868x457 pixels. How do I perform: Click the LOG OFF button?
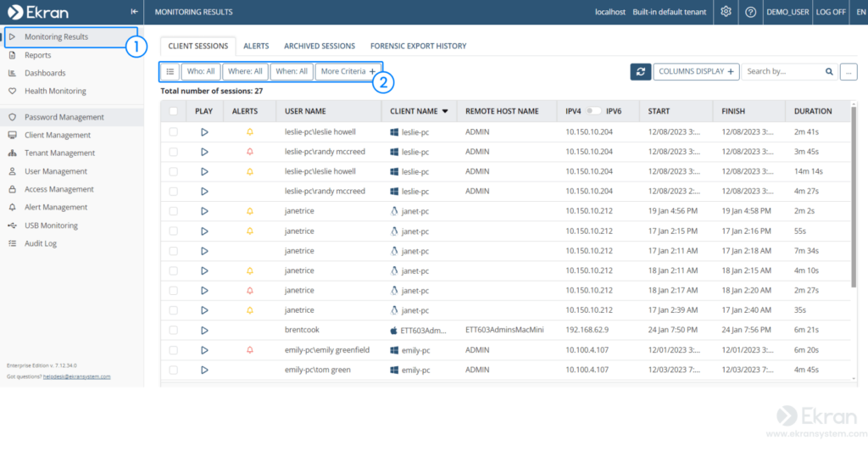click(x=830, y=12)
